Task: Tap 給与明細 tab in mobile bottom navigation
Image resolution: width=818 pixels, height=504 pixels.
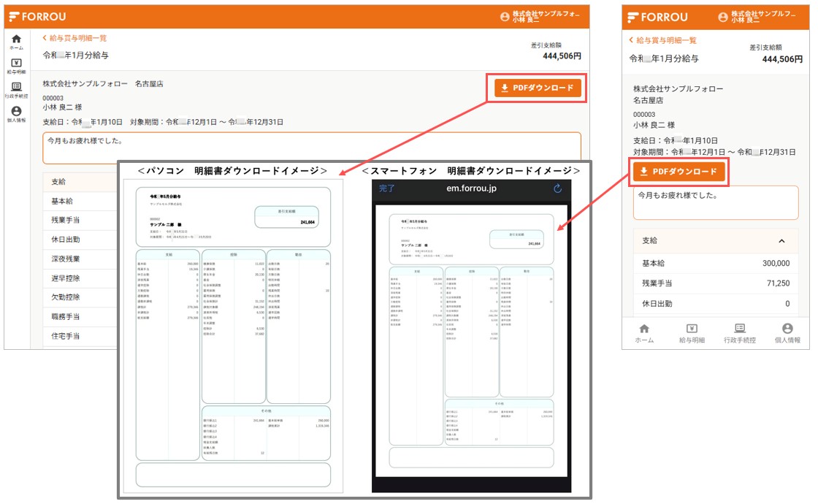Action: 692,333
